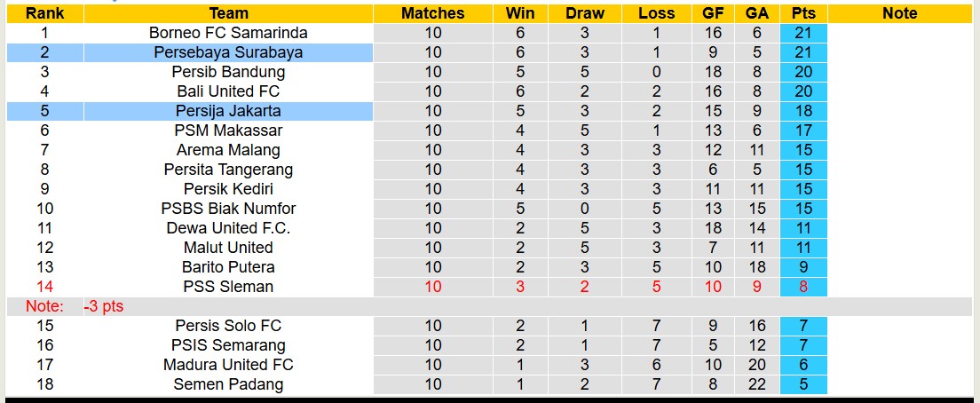Select the Loss column header
The image size is (980, 403).
pyautogui.click(x=656, y=13)
